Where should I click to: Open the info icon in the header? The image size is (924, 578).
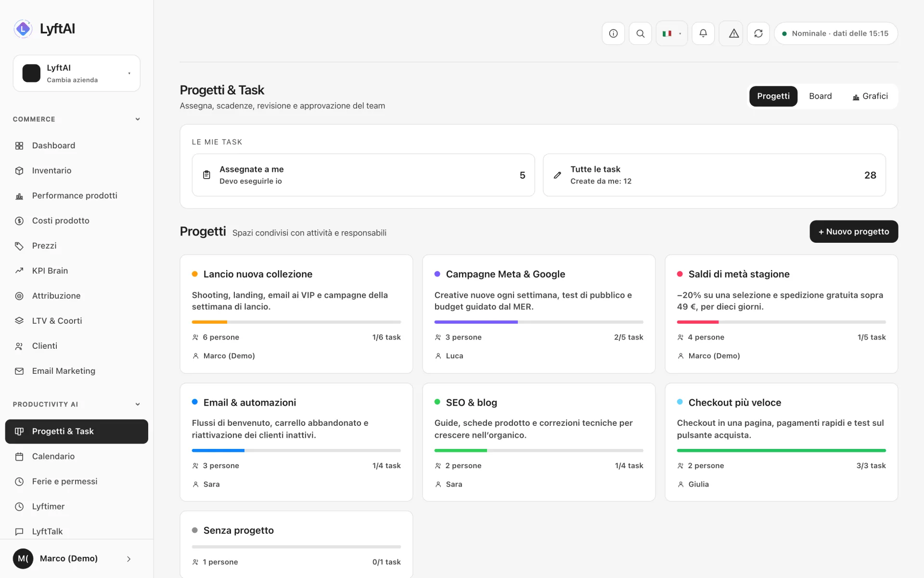613,33
